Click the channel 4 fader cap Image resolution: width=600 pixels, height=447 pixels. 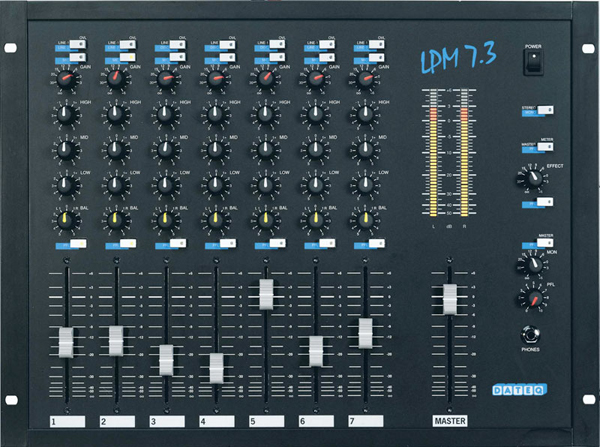tap(216, 368)
